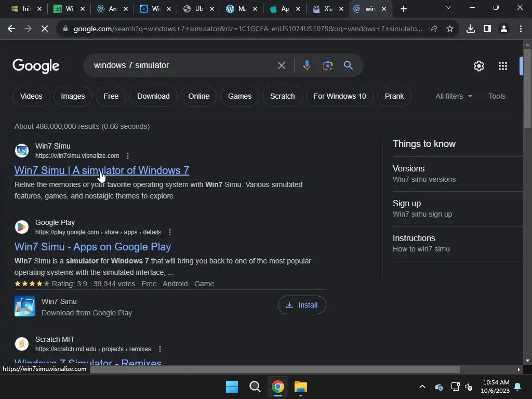Open Instructions in Things to know
Screen dimensions: 532x399
point(414,238)
